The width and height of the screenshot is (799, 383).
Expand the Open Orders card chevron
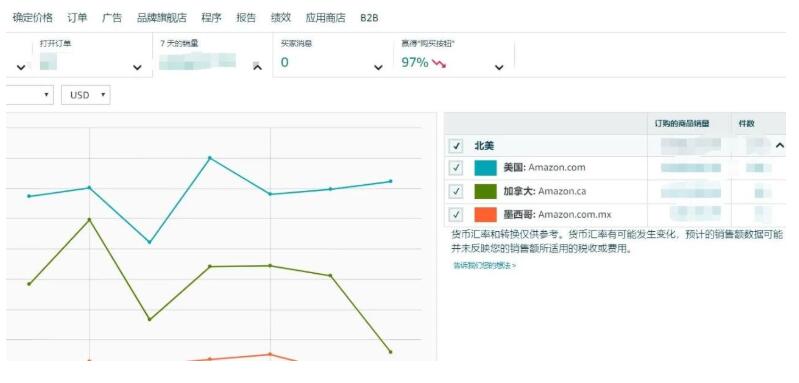[x=137, y=67]
